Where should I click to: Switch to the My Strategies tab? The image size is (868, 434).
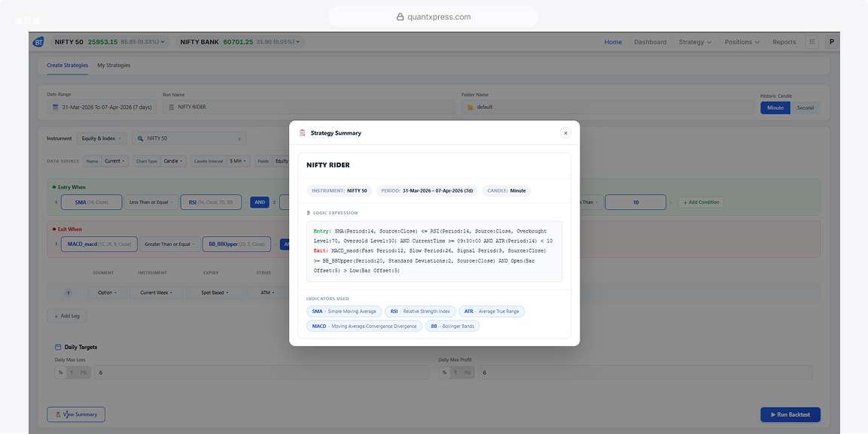pyautogui.click(x=114, y=65)
